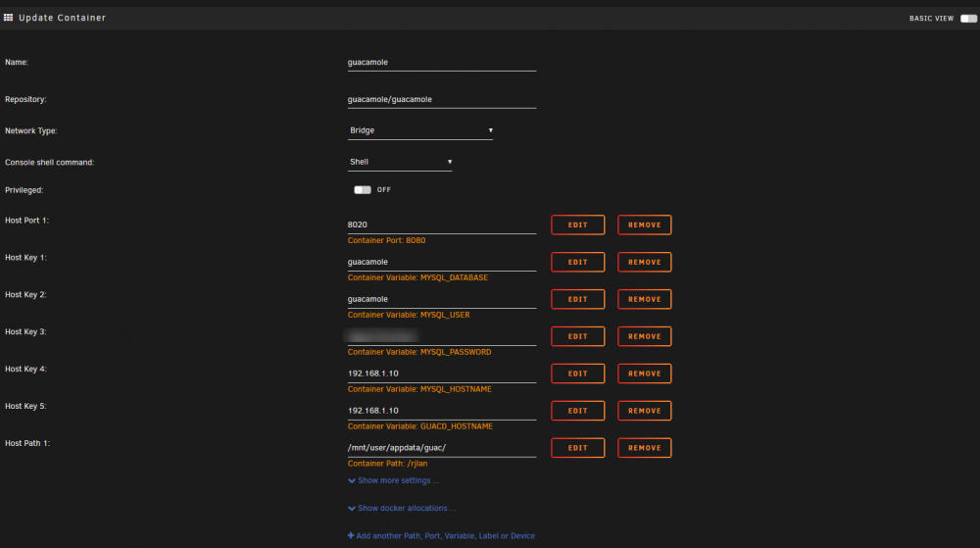Click the grid icon beside Update Container

(8, 18)
